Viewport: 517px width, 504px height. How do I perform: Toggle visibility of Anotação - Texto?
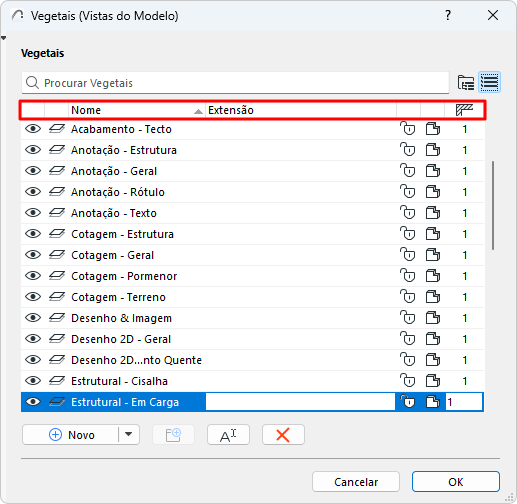tap(33, 213)
